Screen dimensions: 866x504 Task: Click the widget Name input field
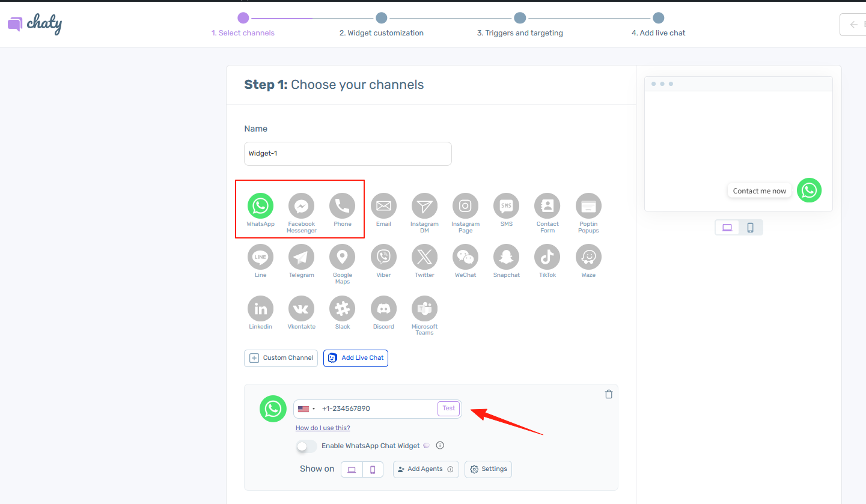(x=347, y=154)
